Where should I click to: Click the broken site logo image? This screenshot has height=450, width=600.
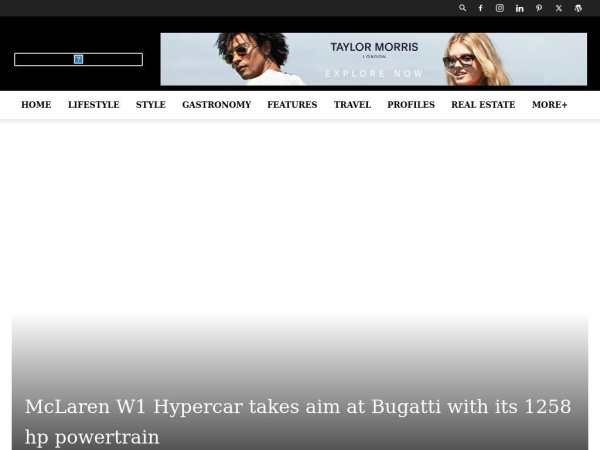78,59
